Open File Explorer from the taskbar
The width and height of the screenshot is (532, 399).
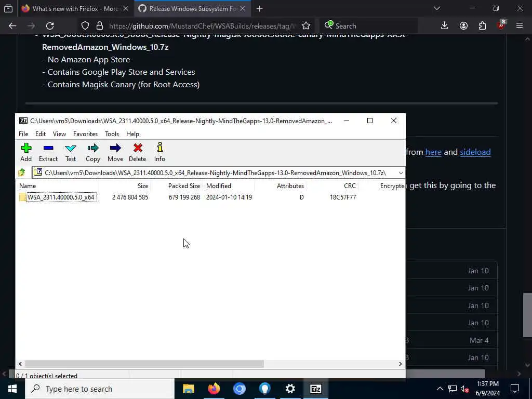188,389
